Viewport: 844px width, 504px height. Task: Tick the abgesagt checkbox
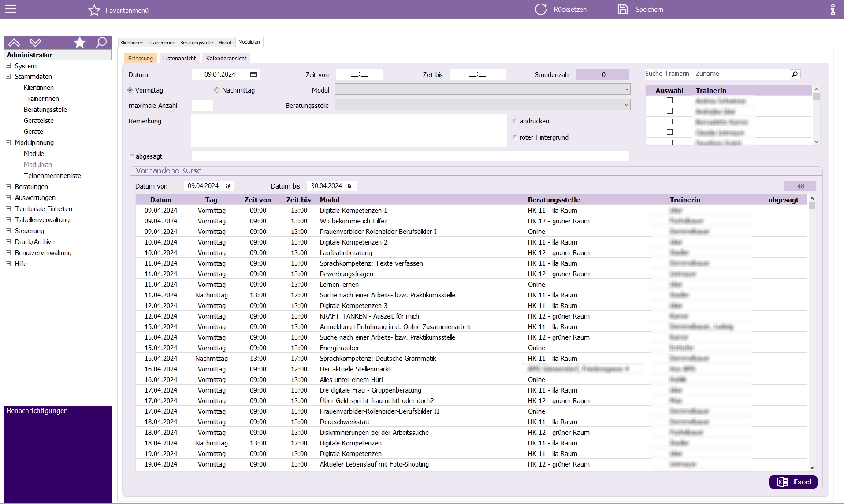[x=131, y=156]
